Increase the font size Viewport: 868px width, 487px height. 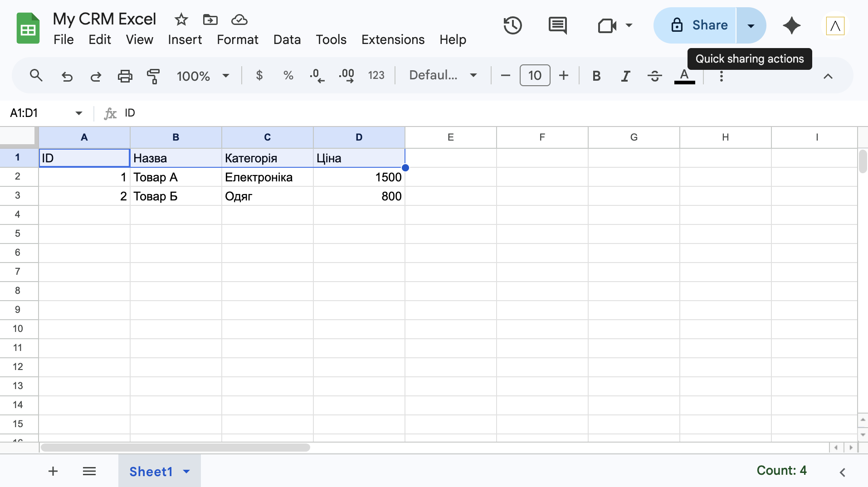(x=564, y=75)
